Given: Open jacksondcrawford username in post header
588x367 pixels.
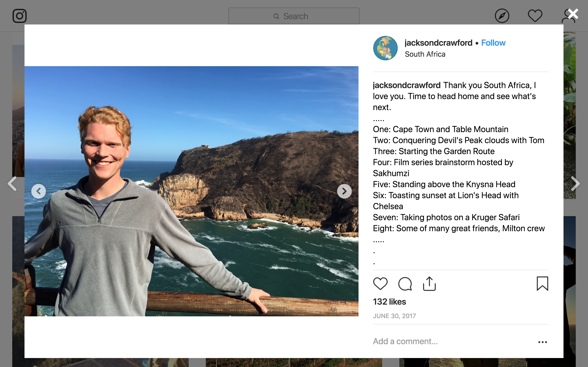Looking at the screenshot, I should tap(438, 43).
